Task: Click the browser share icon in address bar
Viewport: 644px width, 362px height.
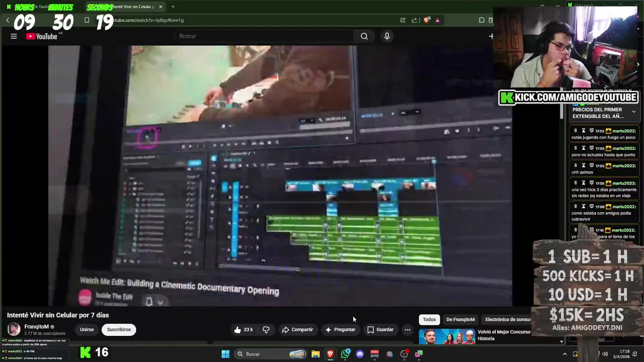Action: 414,20
